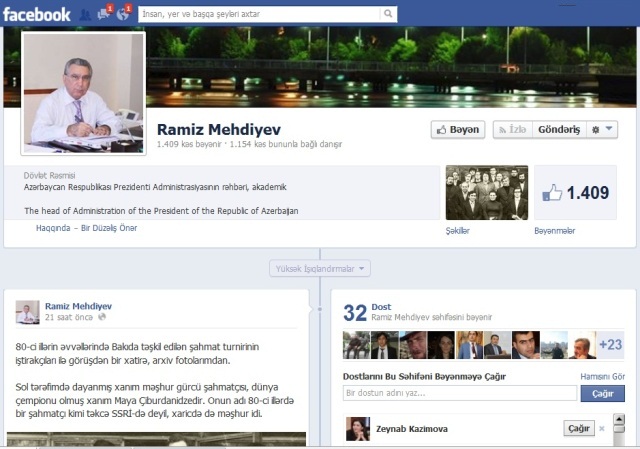This screenshot has width=640, height=449.
Task: Expand the Yüksək İşıqlandırmalar dropdown
Action: click(x=320, y=268)
